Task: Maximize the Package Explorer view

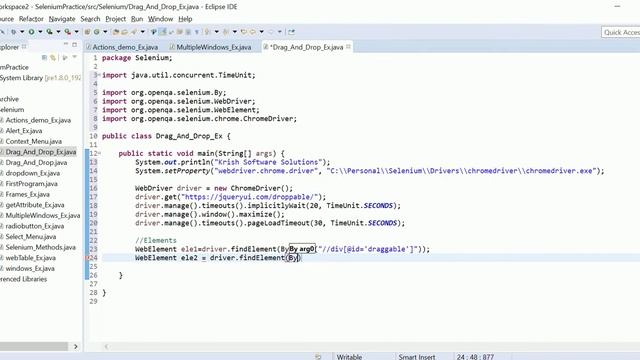Action: coord(74,44)
